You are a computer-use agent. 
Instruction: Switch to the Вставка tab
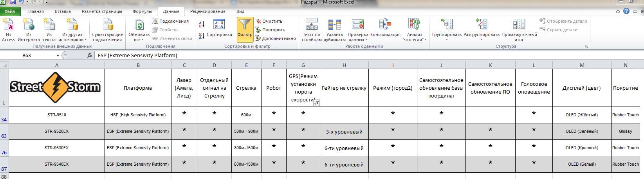coord(63,11)
